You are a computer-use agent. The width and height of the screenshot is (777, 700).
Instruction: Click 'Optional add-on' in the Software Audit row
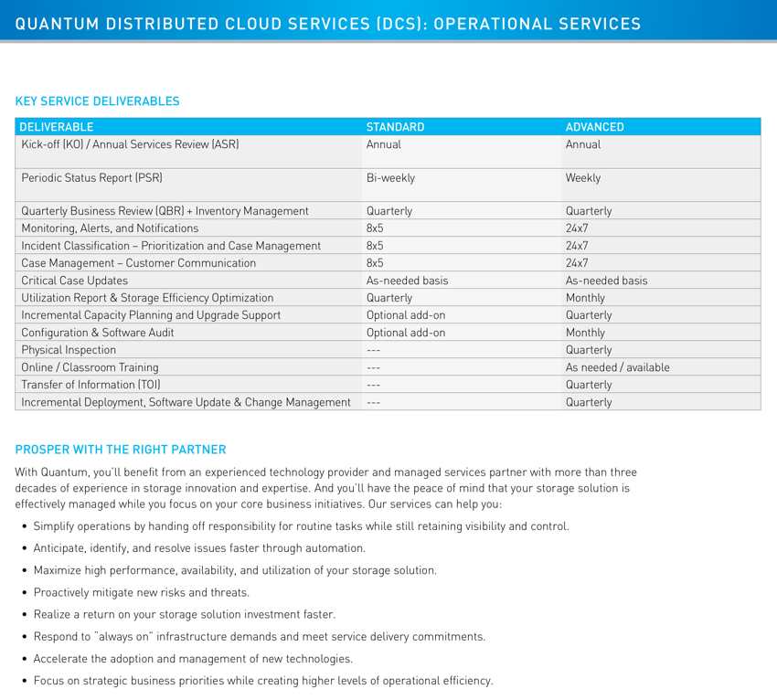point(406,333)
